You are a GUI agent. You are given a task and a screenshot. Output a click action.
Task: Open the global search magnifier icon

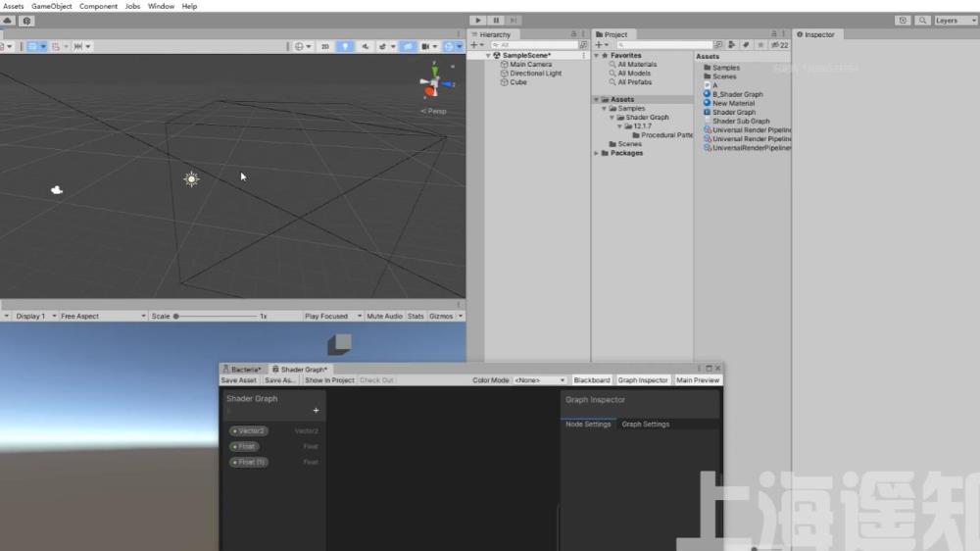[922, 21]
